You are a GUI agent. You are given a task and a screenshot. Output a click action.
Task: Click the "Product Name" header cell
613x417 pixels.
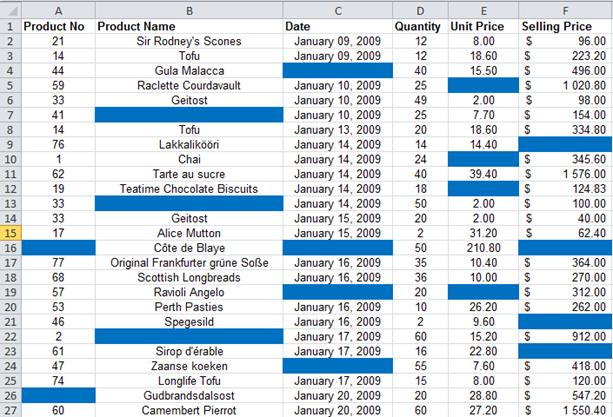point(189,25)
